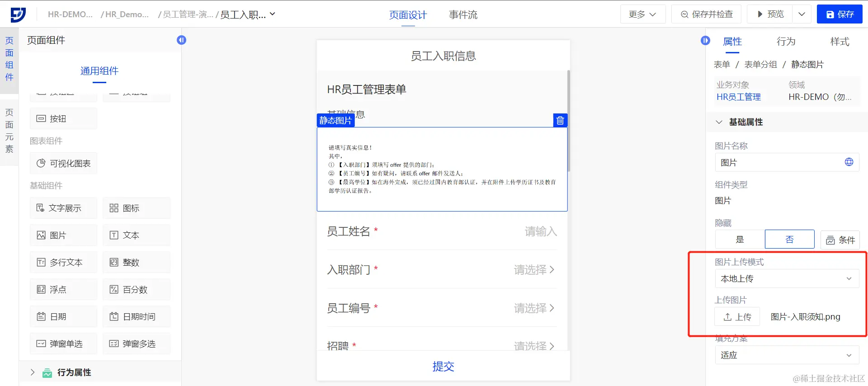Open the 员工入职 page breadcrumb dropdown
The image size is (868, 386).
click(x=273, y=14)
